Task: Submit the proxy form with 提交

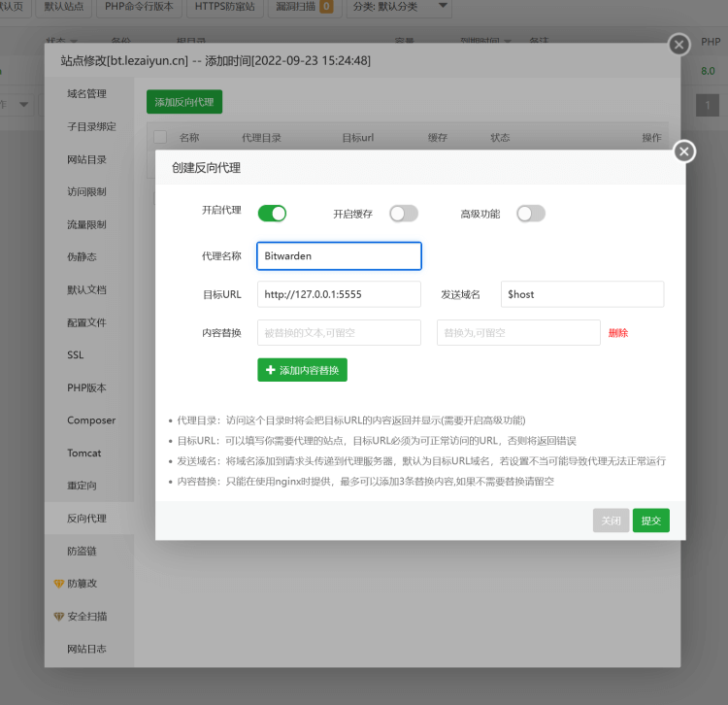Action: pos(651,520)
